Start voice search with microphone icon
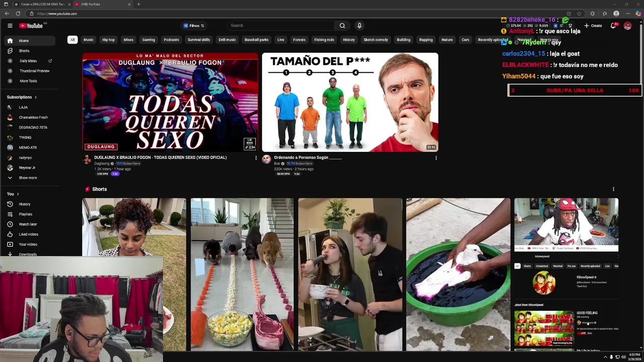644x362 pixels. 359,26
